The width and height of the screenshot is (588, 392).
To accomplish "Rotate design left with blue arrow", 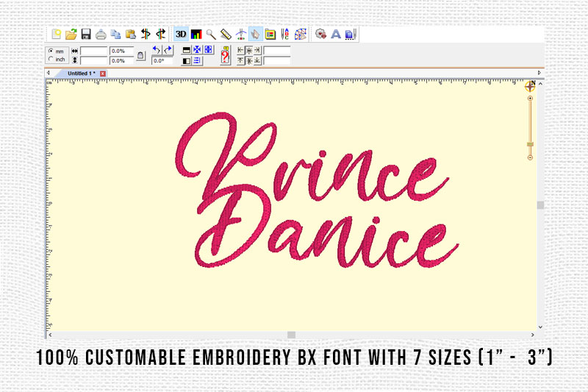I will 157,49.
